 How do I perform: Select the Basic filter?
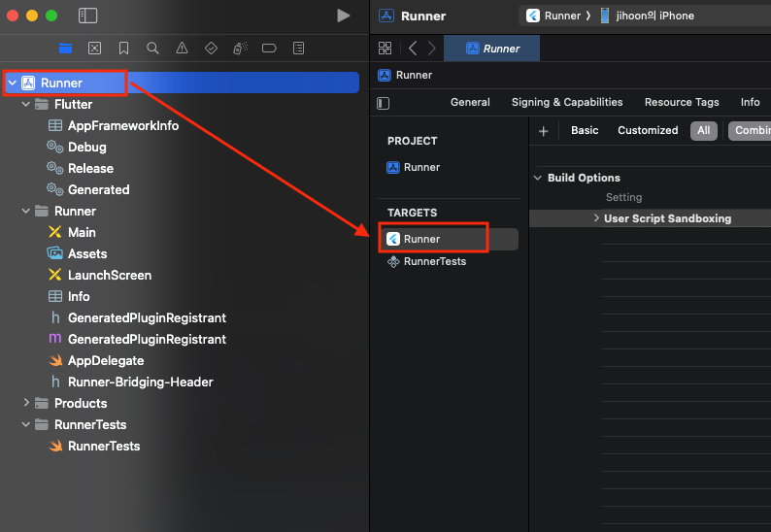pos(585,130)
